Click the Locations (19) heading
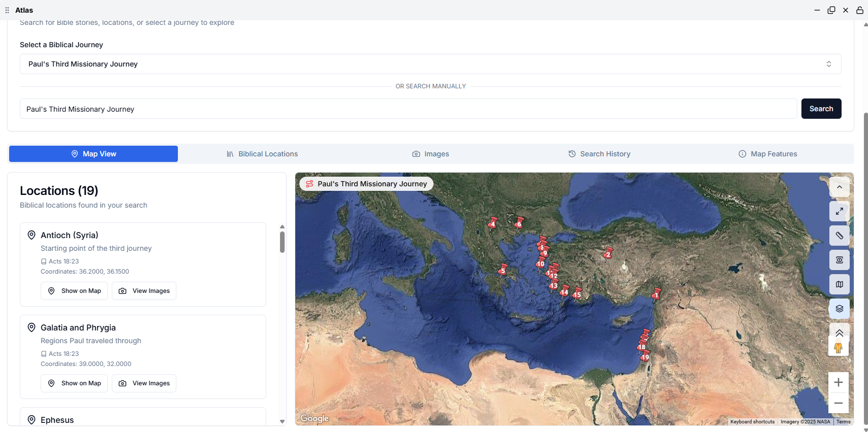 click(x=59, y=190)
